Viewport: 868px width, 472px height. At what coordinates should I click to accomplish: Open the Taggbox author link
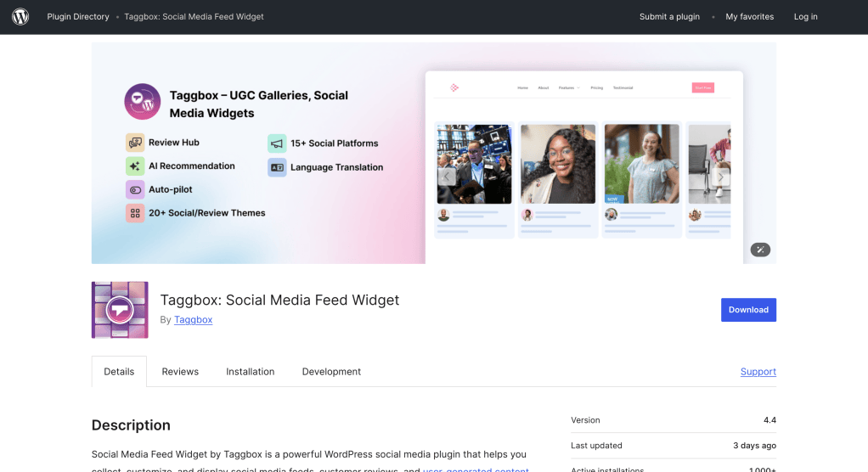(x=193, y=320)
